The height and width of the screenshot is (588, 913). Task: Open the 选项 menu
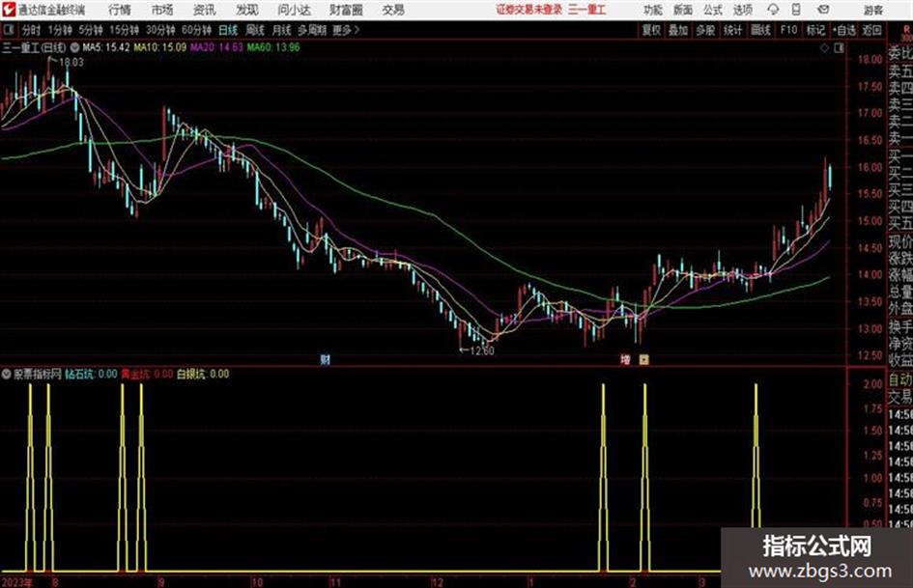(x=742, y=10)
